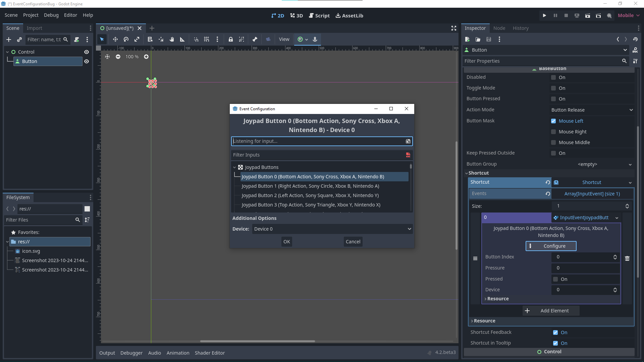This screenshot has width=644, height=362.
Task: Toggle grid snapping in the 2D toolbar
Action: coord(207,39)
